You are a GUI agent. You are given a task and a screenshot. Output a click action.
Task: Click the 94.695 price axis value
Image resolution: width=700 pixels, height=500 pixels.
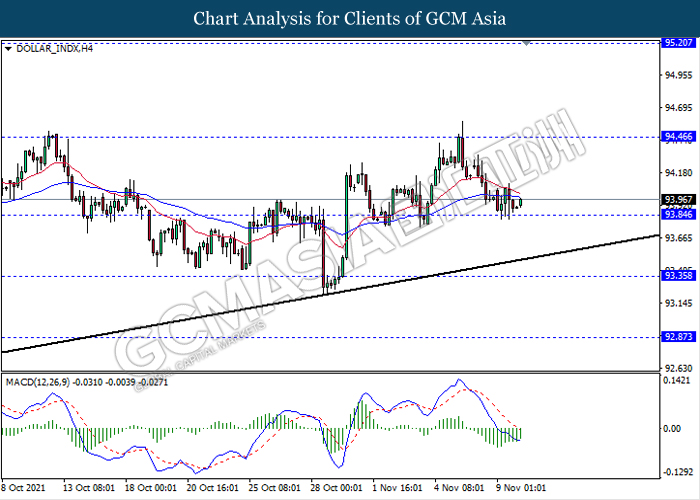click(x=679, y=108)
